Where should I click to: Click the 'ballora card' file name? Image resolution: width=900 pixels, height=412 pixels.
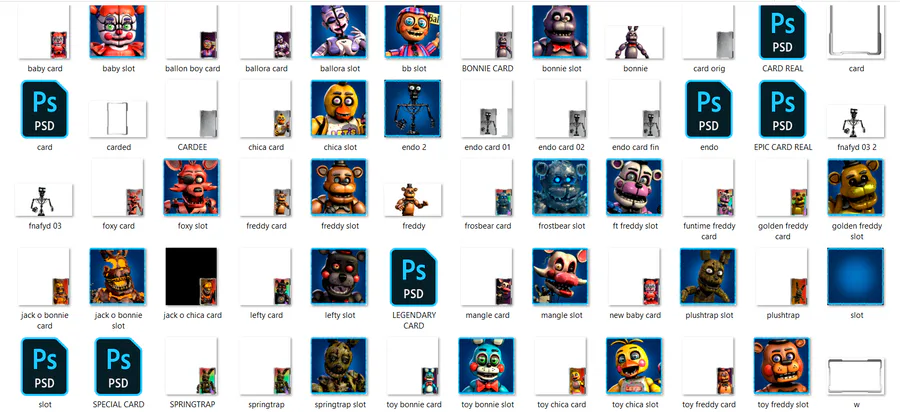click(x=266, y=69)
